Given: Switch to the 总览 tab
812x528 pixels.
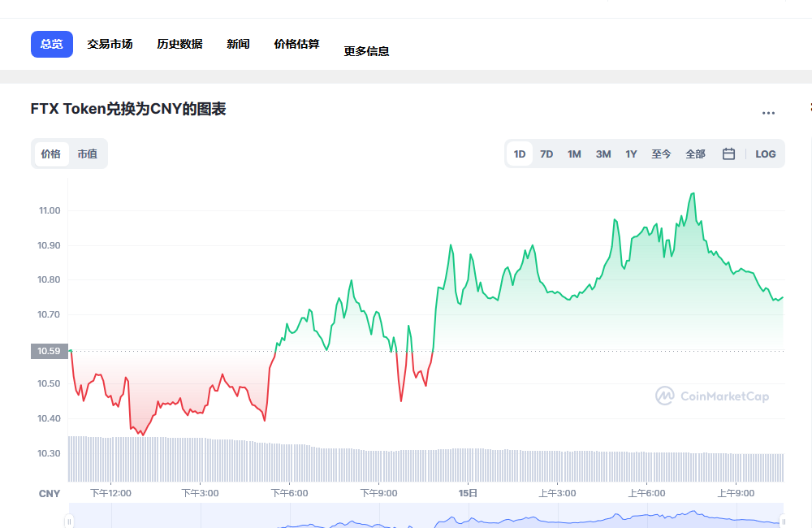Looking at the screenshot, I should click(52, 44).
